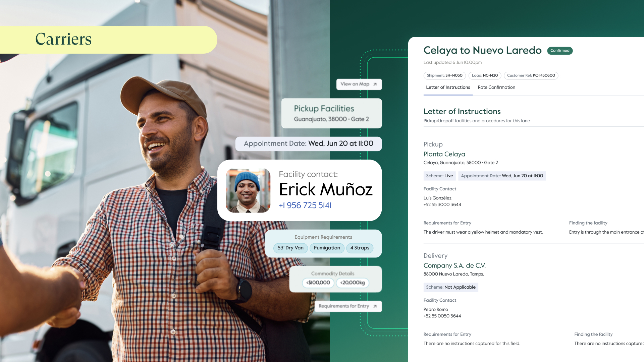
Task: Select the 4 Straps tag
Action: [360, 248]
